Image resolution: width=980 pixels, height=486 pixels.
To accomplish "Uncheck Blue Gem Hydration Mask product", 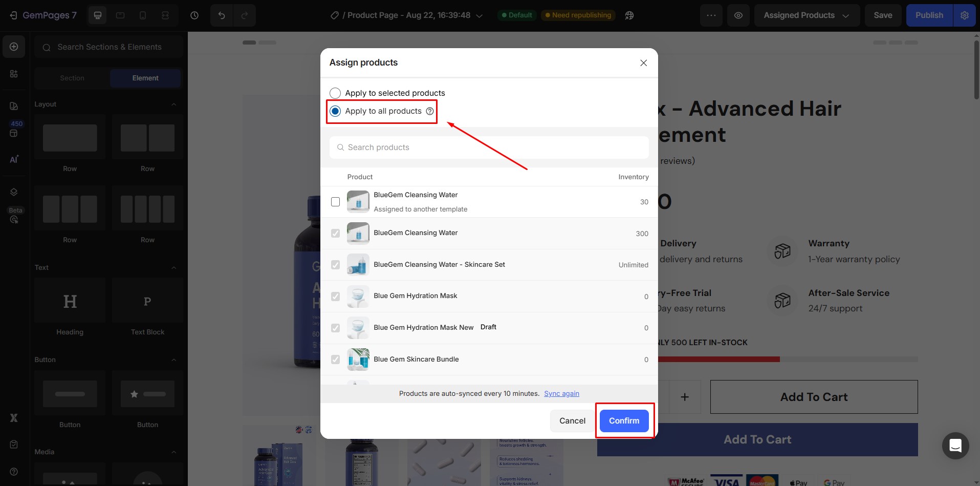I will 335,296.
